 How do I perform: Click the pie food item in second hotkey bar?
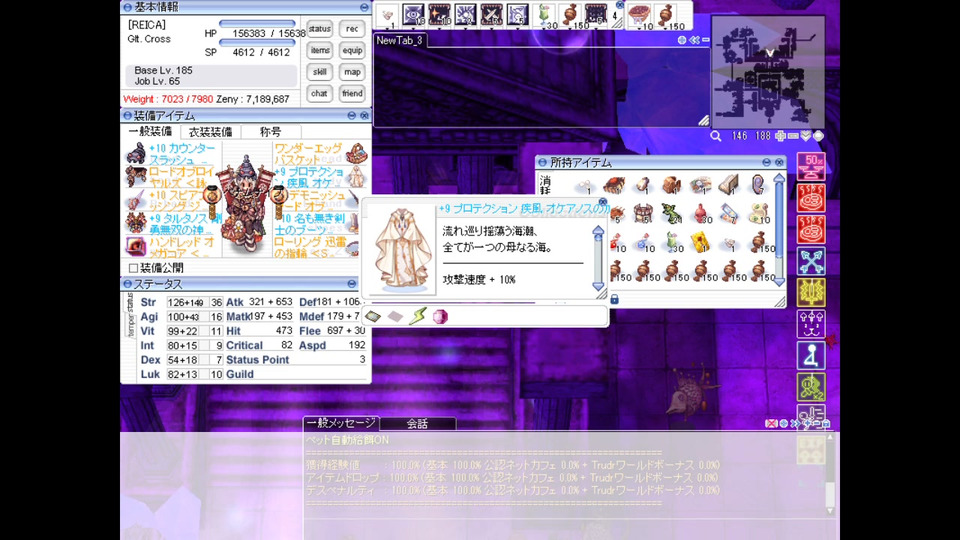[x=639, y=14]
